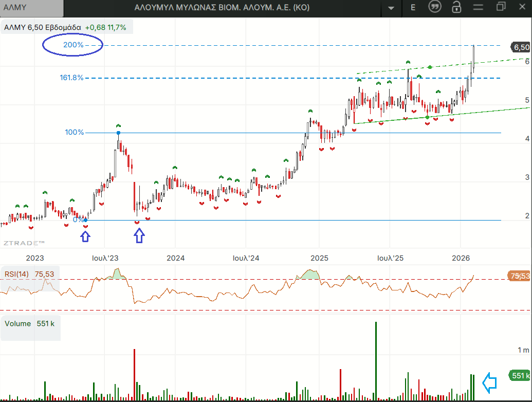532x402 pixels.
Task: Click the 100% Fibonacci level label
Action: click(x=75, y=133)
